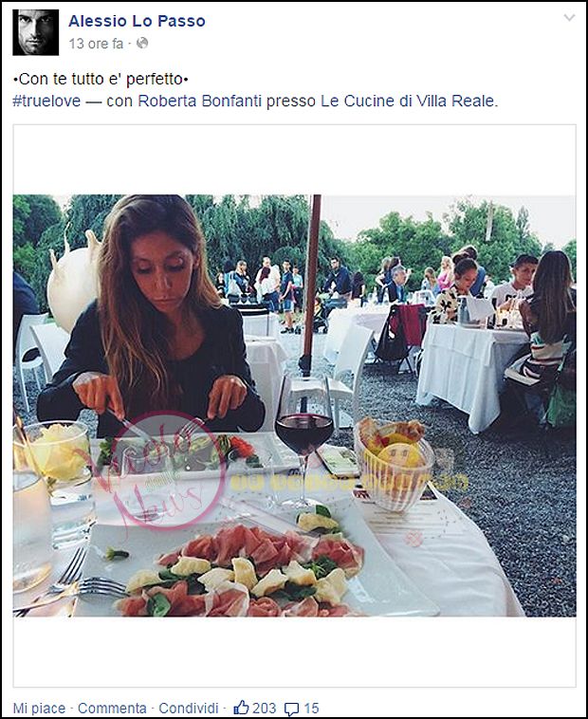
Task: Click the thumbs-up likes icon
Action: (241, 708)
